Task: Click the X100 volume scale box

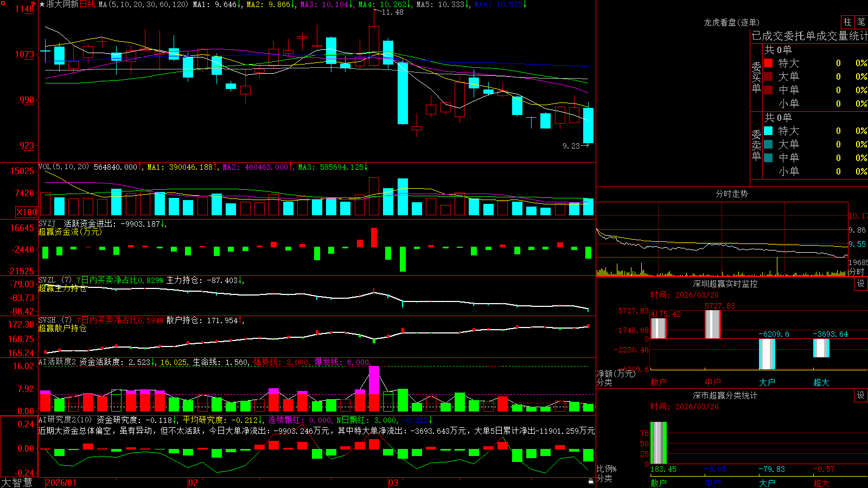Action: coord(27,212)
